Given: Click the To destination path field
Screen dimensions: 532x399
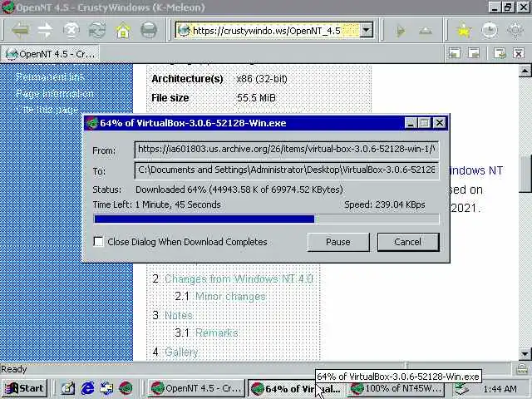Looking at the screenshot, I should (287, 170).
